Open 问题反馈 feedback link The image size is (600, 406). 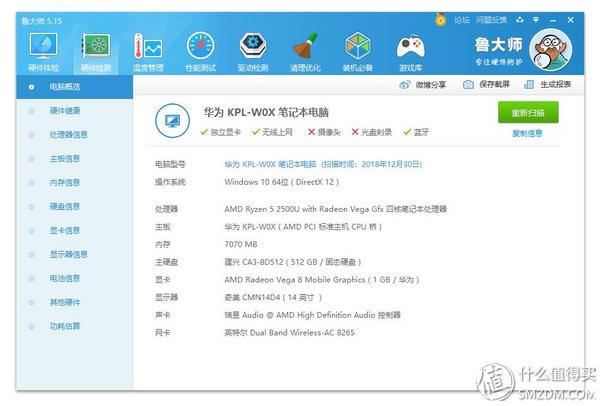tap(492, 20)
